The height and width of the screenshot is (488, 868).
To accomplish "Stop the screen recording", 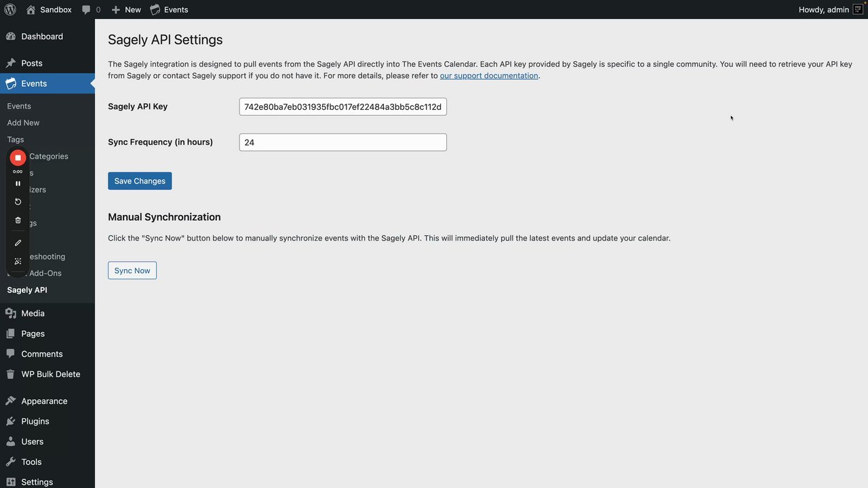I will (18, 157).
